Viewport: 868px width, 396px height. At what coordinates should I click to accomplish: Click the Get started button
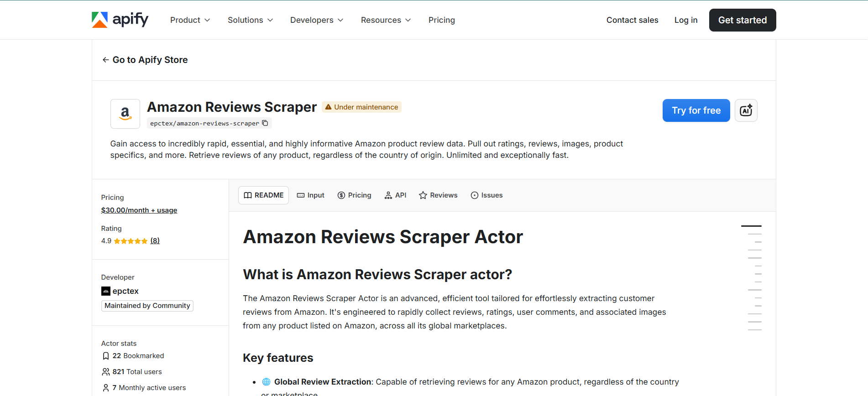coord(743,20)
